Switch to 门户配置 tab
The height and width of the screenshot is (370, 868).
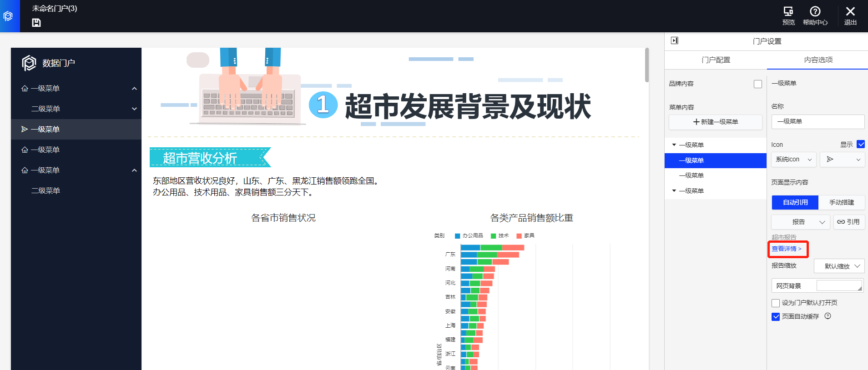pyautogui.click(x=716, y=60)
